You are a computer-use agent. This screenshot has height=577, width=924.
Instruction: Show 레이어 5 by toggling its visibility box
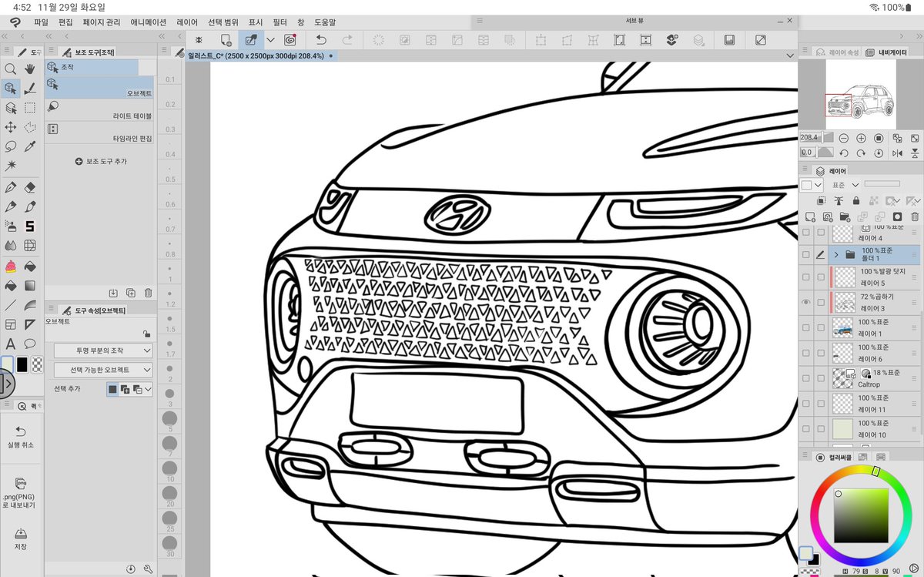point(806,277)
